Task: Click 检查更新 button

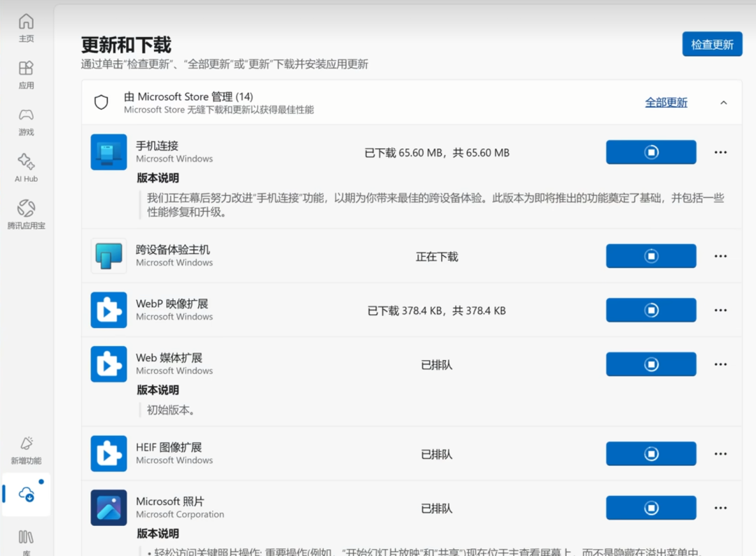Action: 712,44
